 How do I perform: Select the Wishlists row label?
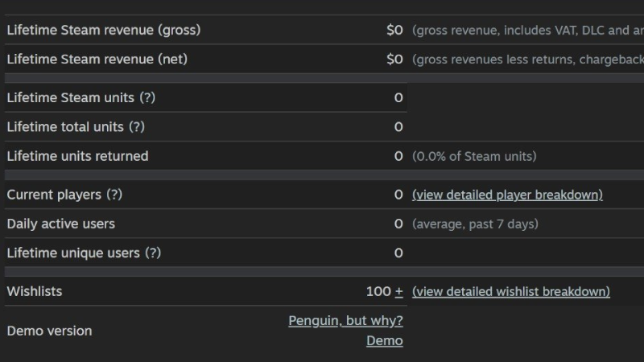tap(35, 291)
